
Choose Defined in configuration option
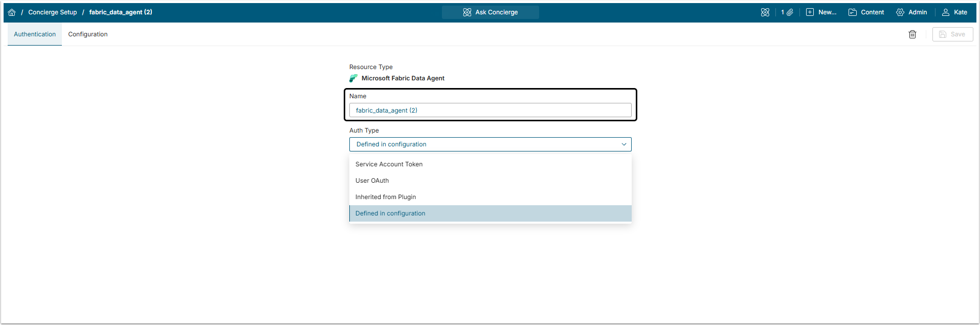click(x=490, y=213)
